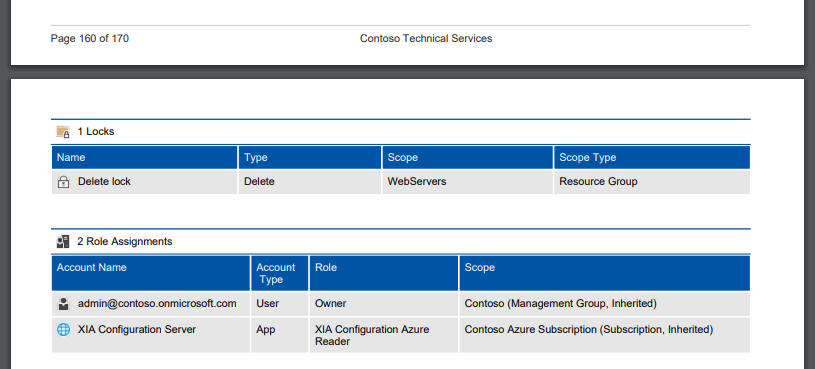Select the 'Delete lock' name cell
This screenshot has width=815, height=369.
(x=144, y=182)
